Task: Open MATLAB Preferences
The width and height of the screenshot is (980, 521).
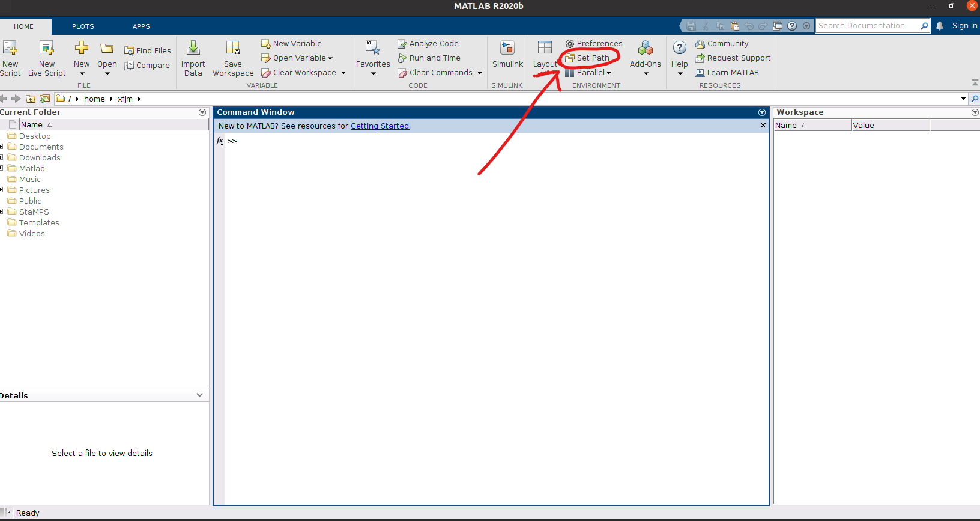Action: click(x=594, y=44)
